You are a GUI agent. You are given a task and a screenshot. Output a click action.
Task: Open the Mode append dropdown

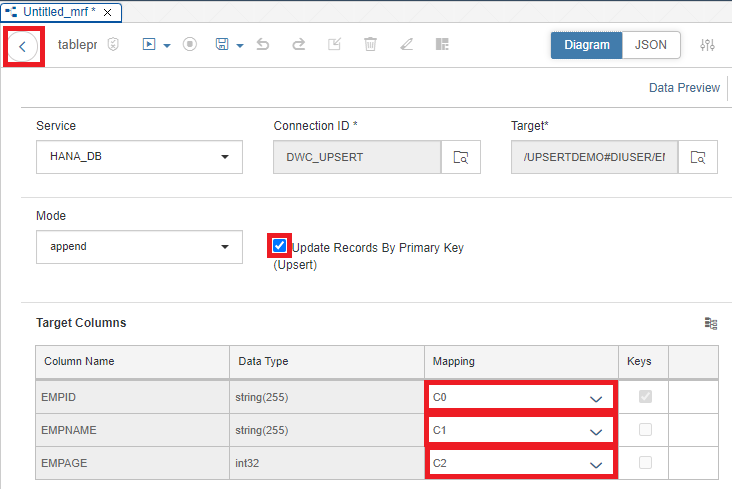click(139, 247)
